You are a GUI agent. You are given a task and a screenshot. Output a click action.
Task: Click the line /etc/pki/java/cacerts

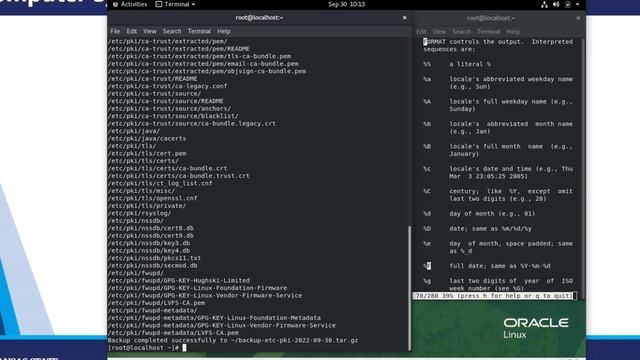pos(147,138)
